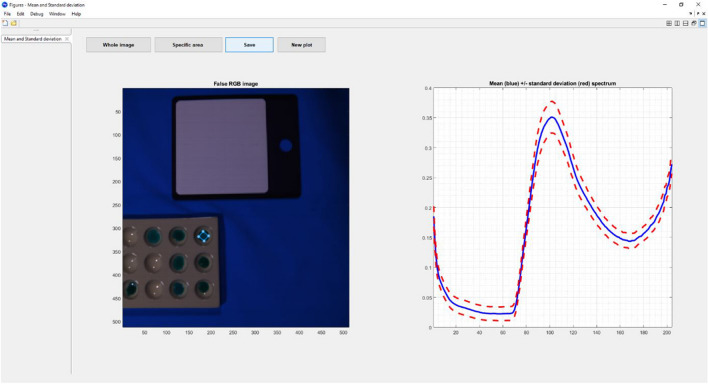Click the blue mean curve peak
The image size is (708, 384).
551,117
